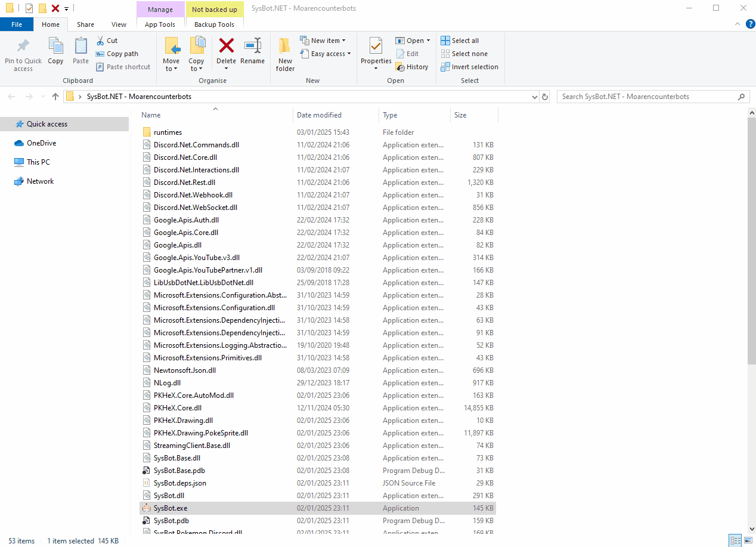Viewport: 756px width, 547px height.
Task: Switch to the App Tools tab
Action: 160,24
